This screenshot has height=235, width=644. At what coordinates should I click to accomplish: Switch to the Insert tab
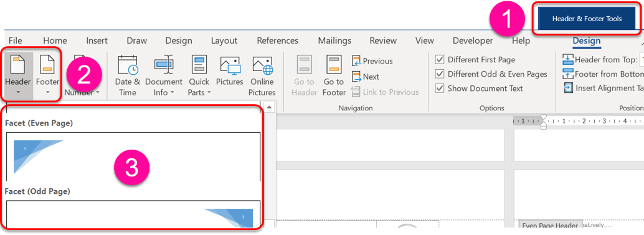(97, 41)
